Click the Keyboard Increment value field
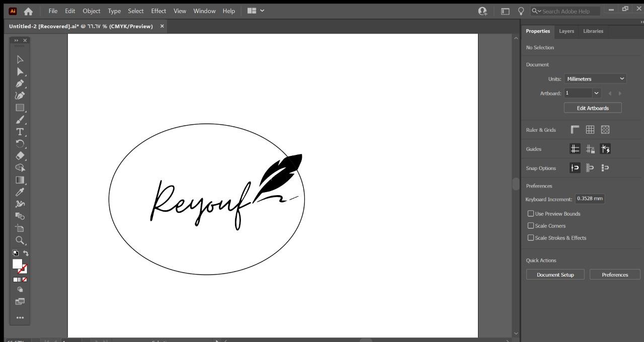The height and width of the screenshot is (342, 644). tap(590, 199)
